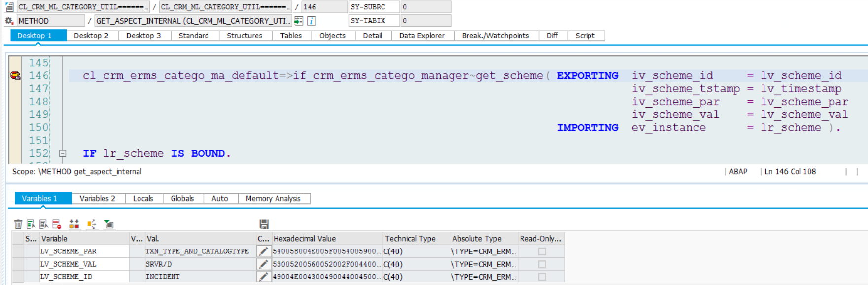868x285 pixels.
Task: Collapse the IF block at line 152
Action: (63, 153)
